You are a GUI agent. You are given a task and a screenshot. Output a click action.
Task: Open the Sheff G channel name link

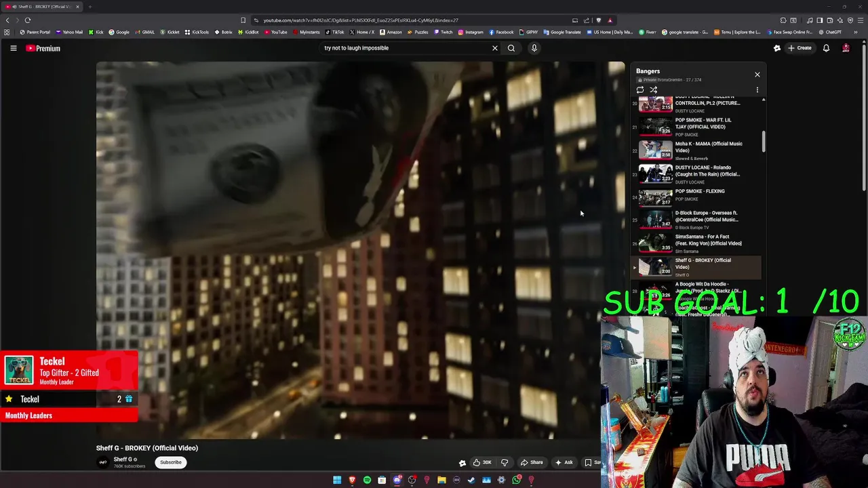tap(123, 460)
